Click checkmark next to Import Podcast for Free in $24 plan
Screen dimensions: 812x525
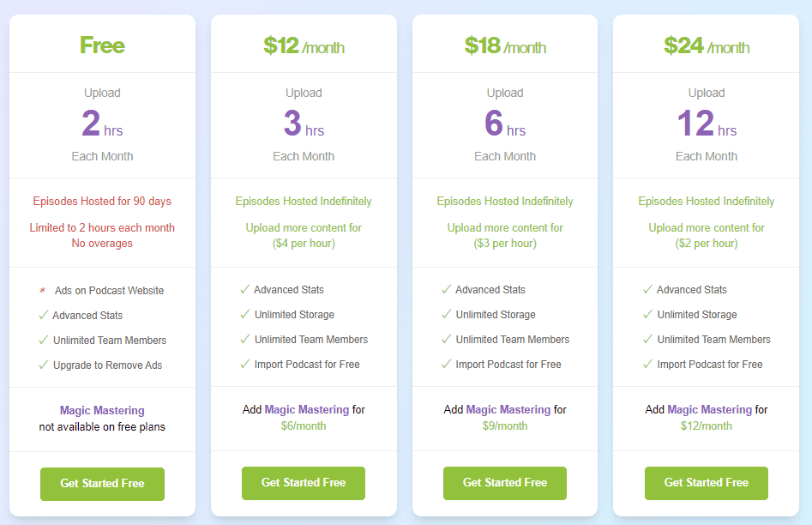click(646, 365)
